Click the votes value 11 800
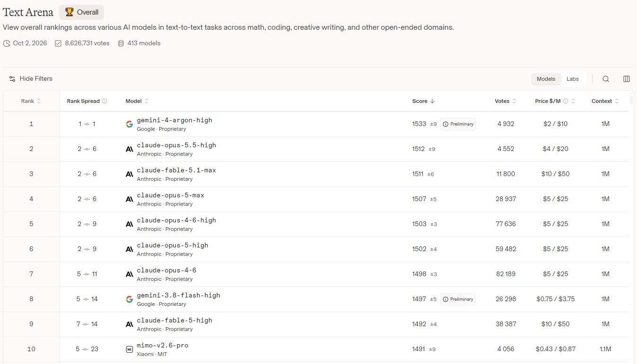Viewport: 637px width, 364px height. click(x=506, y=174)
